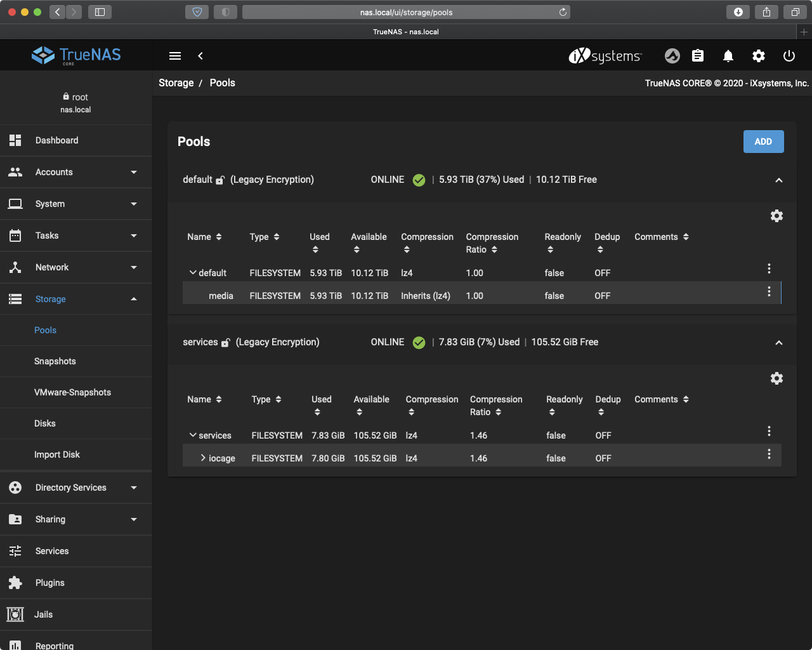The width and height of the screenshot is (812, 650).
Task: Click '5.93 TiB (37%) Used' text
Action: coord(481,180)
